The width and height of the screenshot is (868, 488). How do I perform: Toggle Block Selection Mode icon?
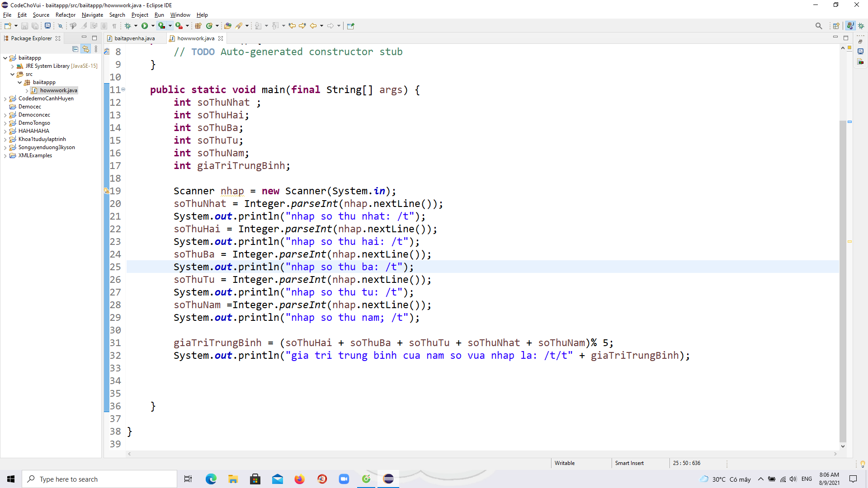click(x=104, y=26)
